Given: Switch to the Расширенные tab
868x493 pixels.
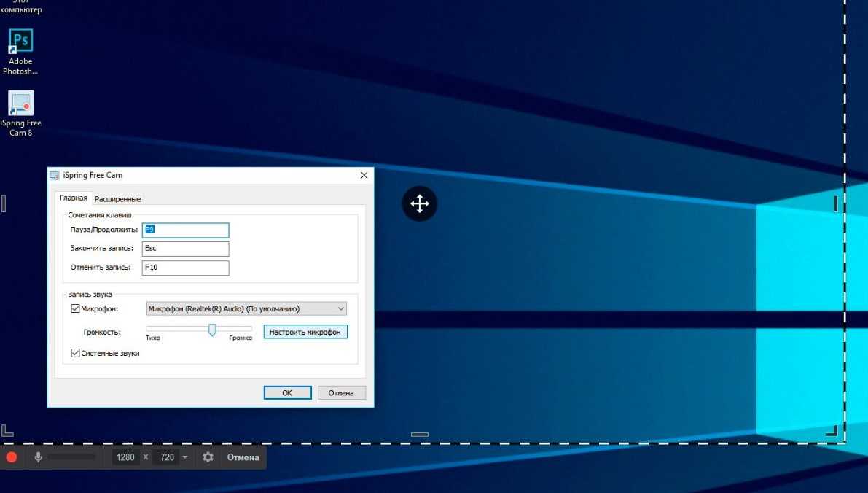Looking at the screenshot, I should (118, 198).
